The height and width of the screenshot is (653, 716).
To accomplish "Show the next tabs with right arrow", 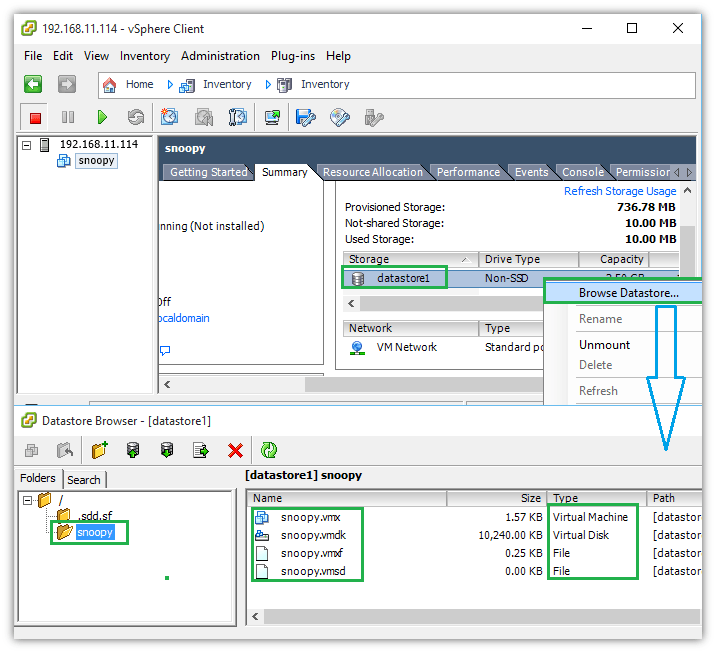I will pos(690,172).
